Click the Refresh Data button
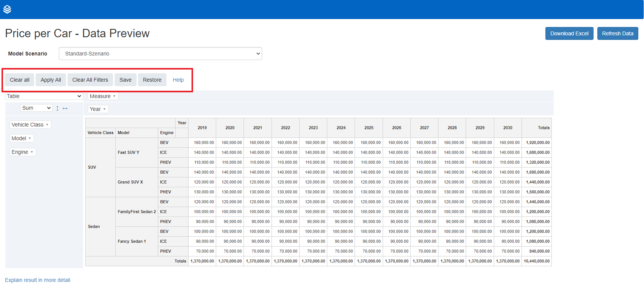This screenshot has height=291, width=644. pyautogui.click(x=617, y=33)
